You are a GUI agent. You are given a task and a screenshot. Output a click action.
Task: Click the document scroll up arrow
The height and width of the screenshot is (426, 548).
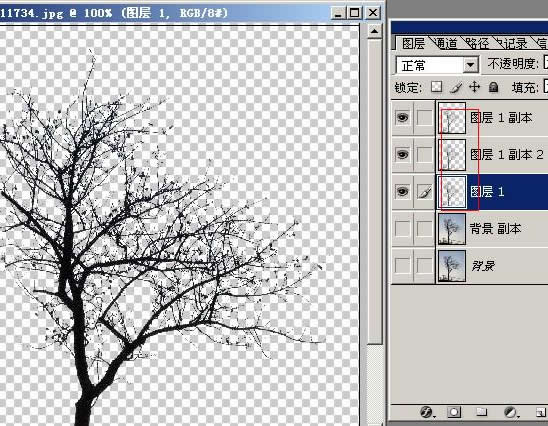[374, 31]
